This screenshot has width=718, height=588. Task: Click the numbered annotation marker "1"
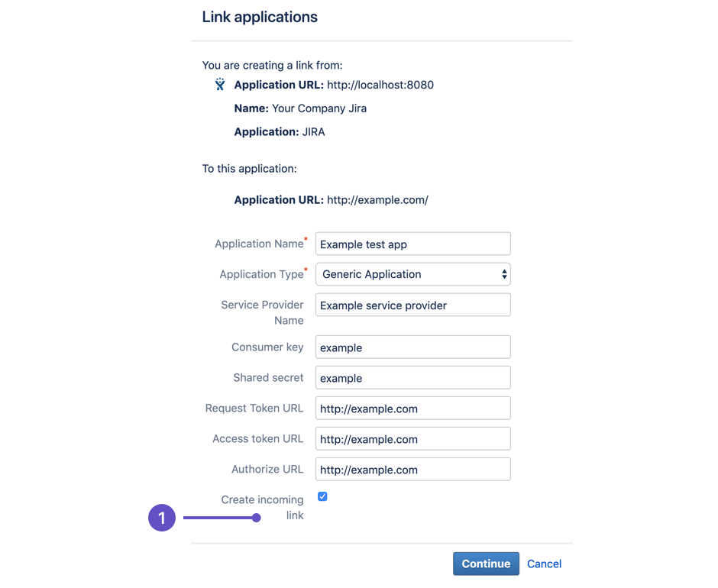click(162, 518)
